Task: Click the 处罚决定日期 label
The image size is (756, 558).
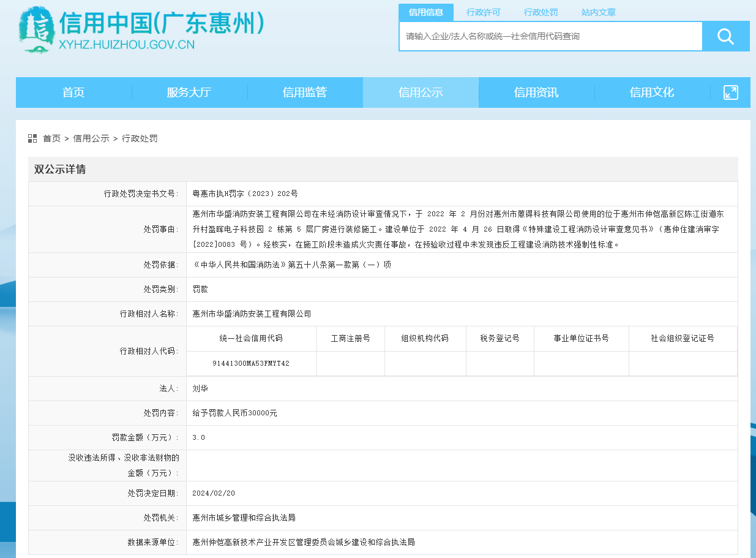Action: pyautogui.click(x=153, y=493)
